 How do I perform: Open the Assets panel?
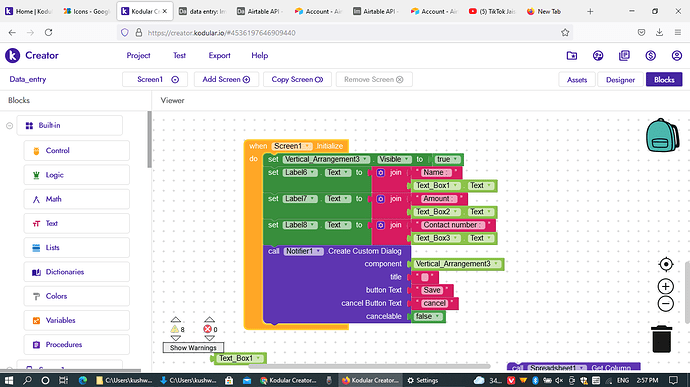577,80
